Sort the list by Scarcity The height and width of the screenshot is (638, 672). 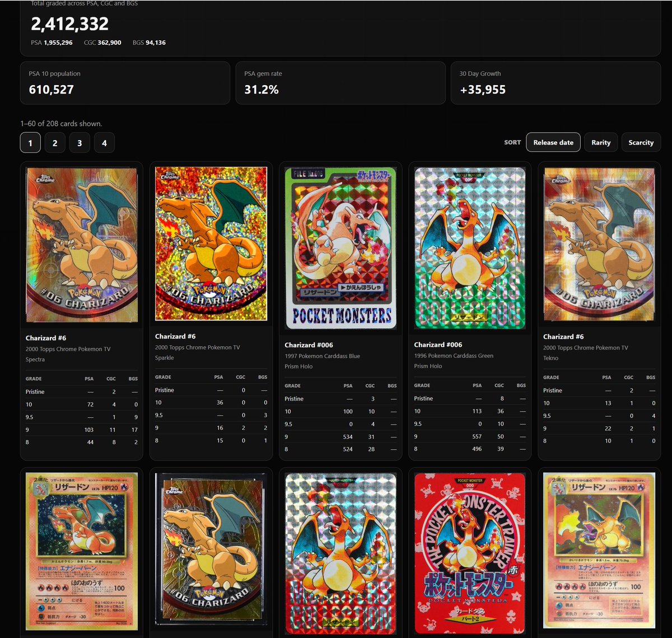pyautogui.click(x=641, y=142)
